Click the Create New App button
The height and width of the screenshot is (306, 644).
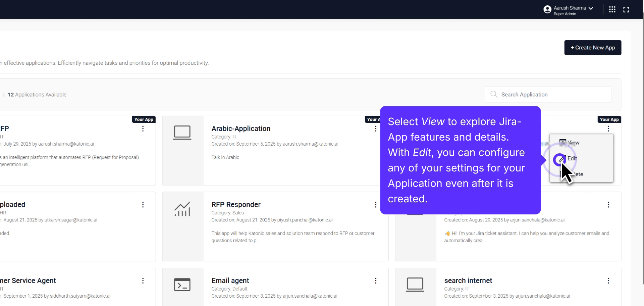click(592, 48)
